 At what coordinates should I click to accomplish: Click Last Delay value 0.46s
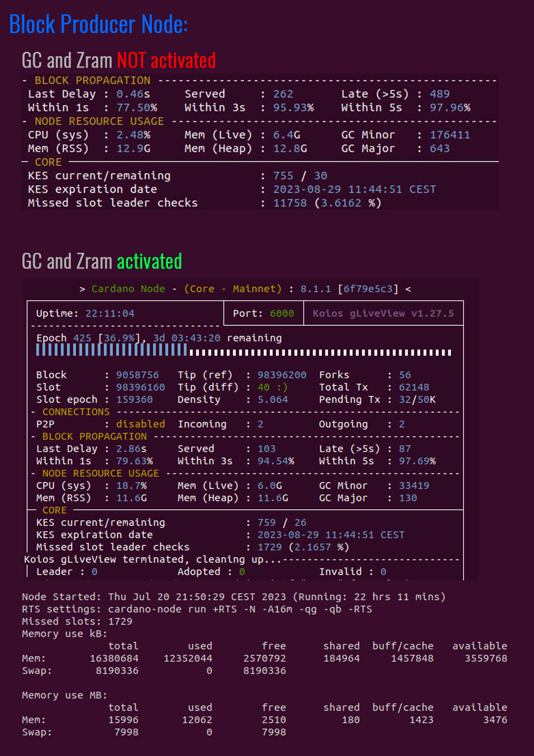click(x=133, y=94)
